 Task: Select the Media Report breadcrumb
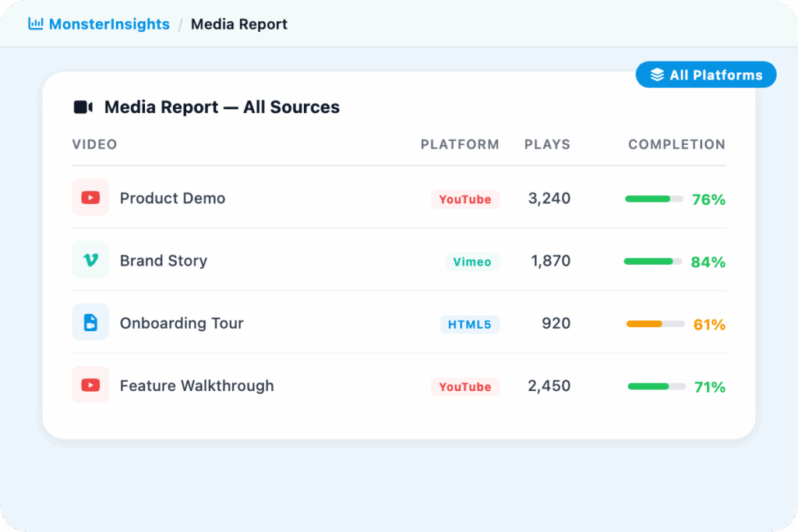(x=238, y=24)
